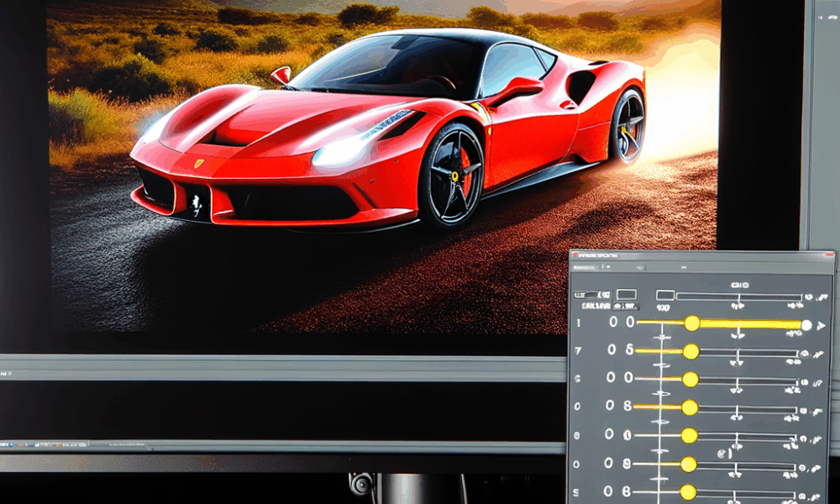Click the white end handle of the top slider
Viewport: 840px width, 504px height.
806,324
